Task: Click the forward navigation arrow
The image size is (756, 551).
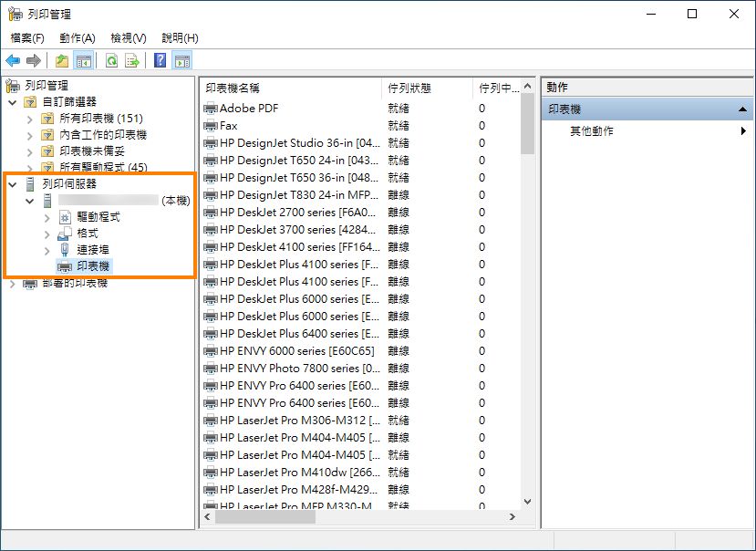Action: 33,60
